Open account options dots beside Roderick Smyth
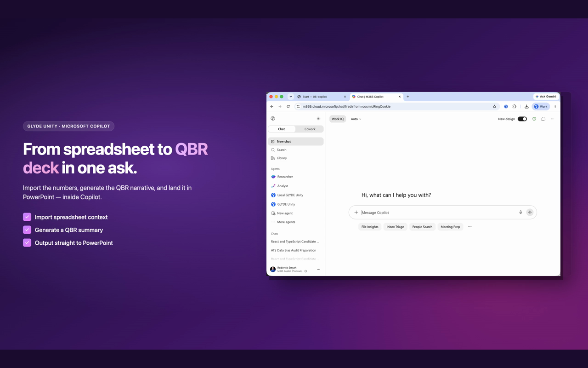Viewport: 588px width, 368px height. click(x=318, y=270)
